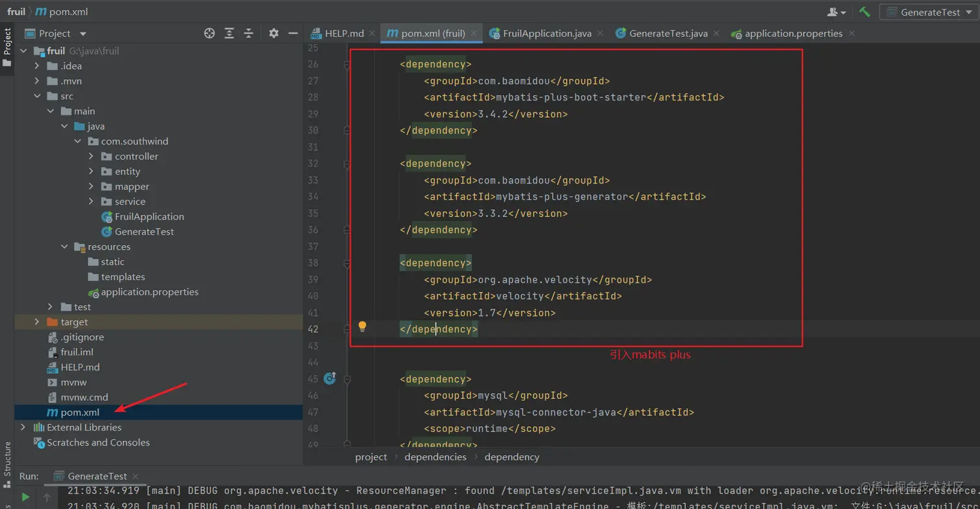Switch to the FruilApplication.java editor tab
This screenshot has width=980, height=509.
pos(547,33)
